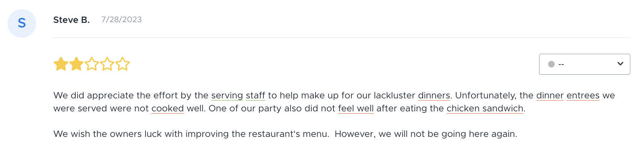This screenshot has width=644, height=151.
Task: Click the Steve B. avatar circle
Action: point(22,23)
